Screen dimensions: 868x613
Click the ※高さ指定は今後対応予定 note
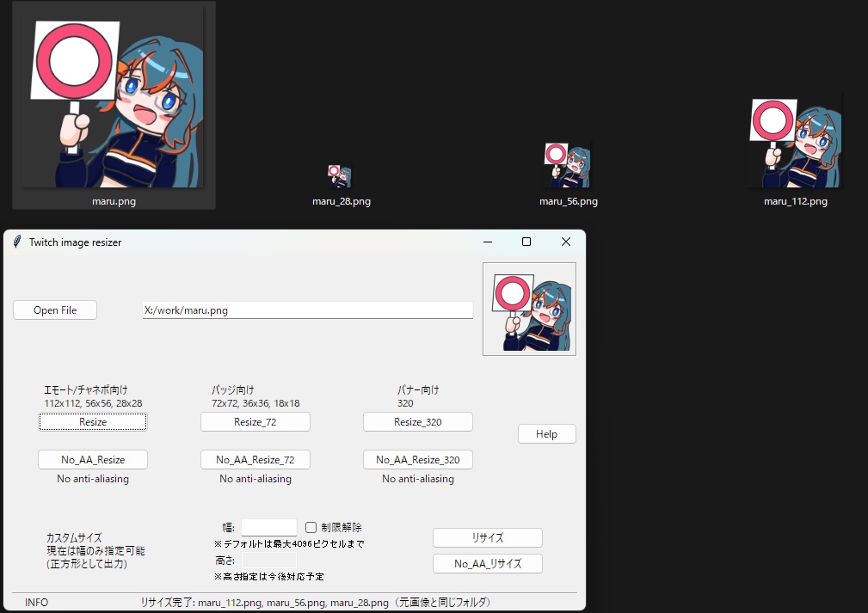(x=269, y=577)
